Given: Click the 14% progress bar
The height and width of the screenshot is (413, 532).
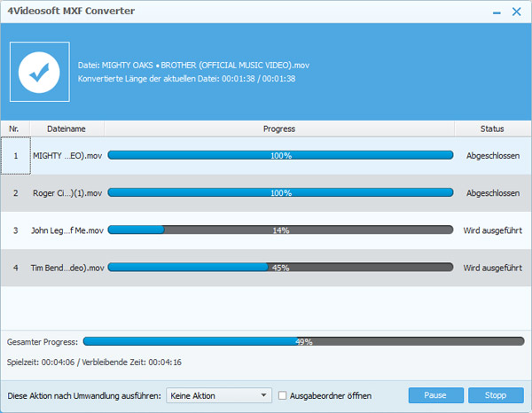Looking at the screenshot, I should tap(280, 230).
